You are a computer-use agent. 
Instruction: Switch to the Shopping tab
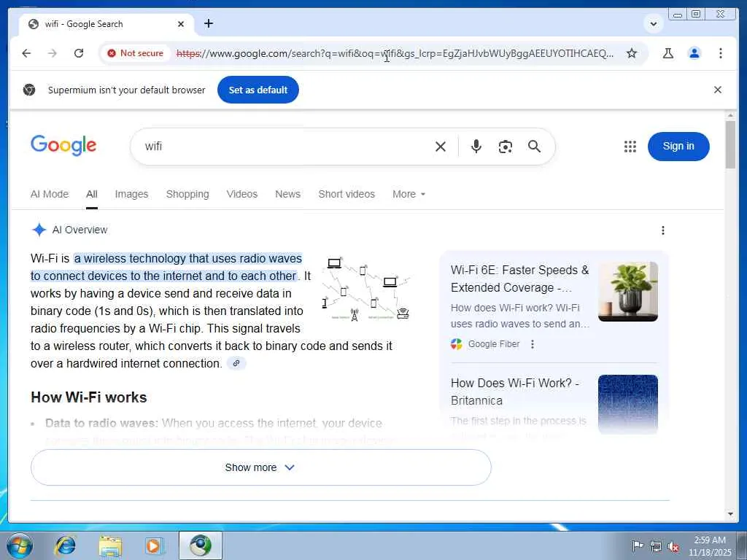(x=187, y=194)
